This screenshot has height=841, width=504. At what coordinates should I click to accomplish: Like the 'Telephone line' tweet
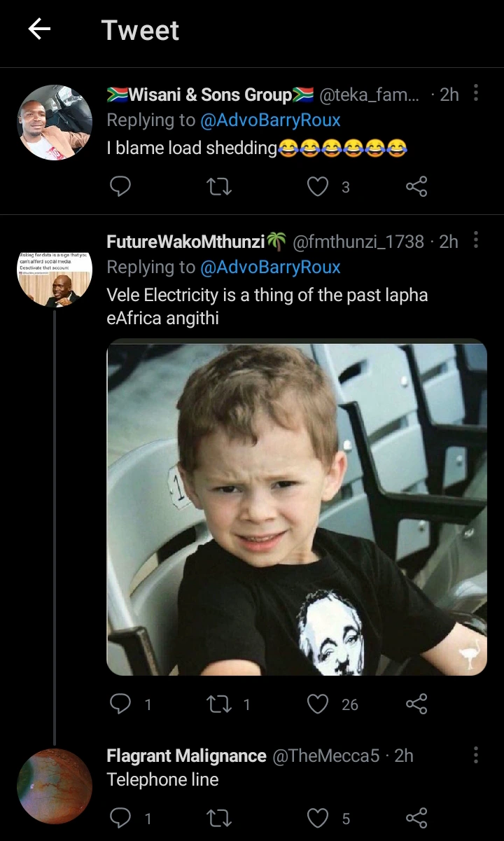pos(318,818)
